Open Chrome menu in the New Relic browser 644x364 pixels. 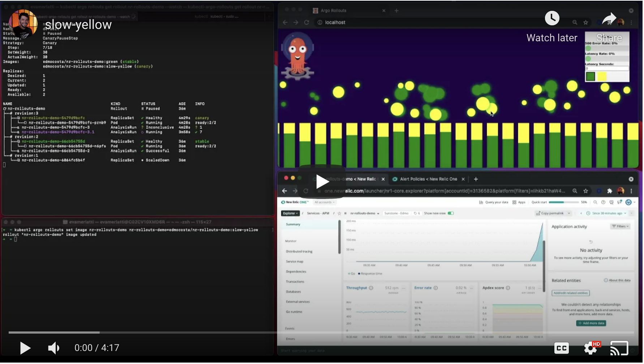click(x=631, y=191)
